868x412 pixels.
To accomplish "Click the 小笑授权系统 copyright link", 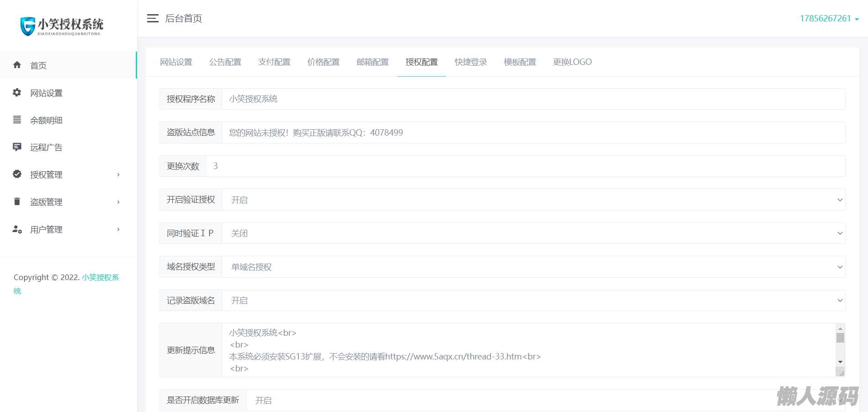I will 100,278.
